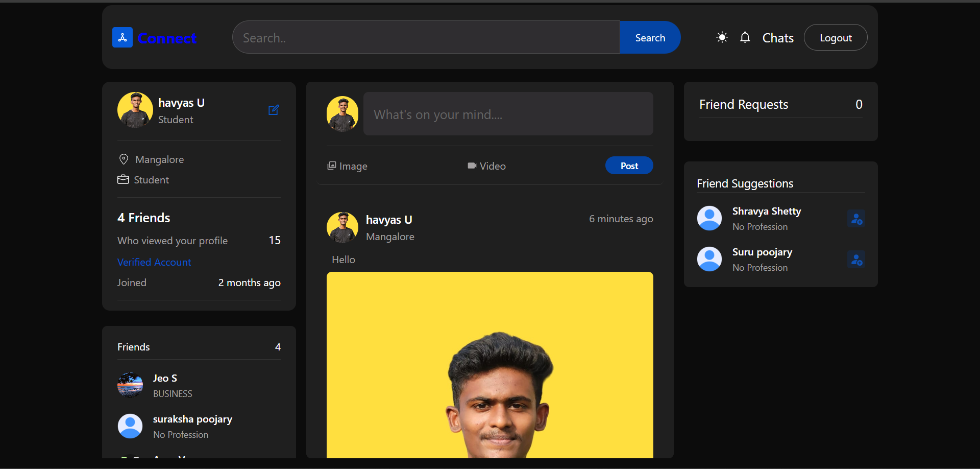Click the edit profile pencil icon
This screenshot has height=469, width=980.
[x=274, y=110]
